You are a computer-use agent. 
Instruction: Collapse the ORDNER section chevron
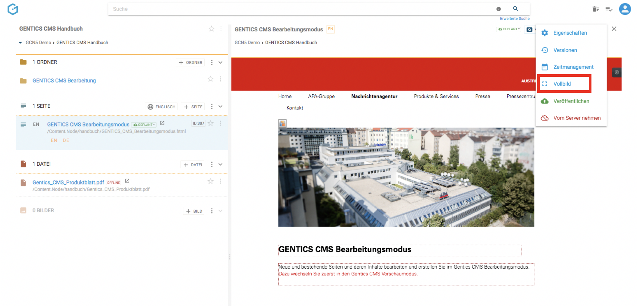pos(220,62)
